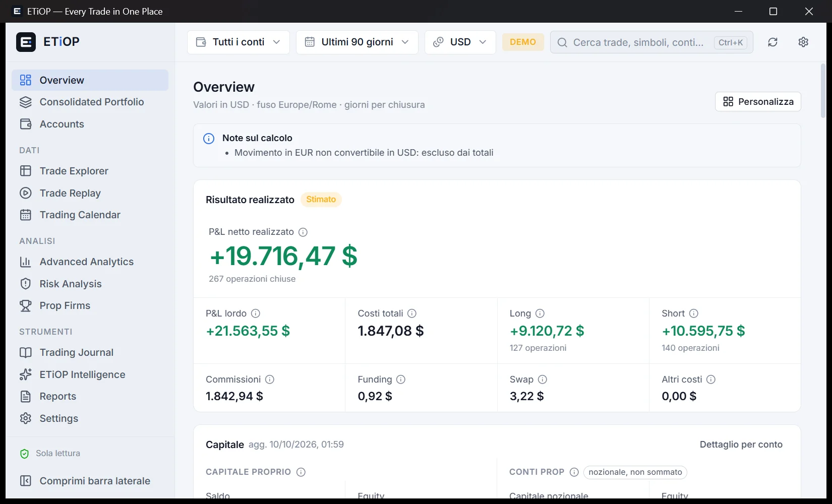Click the nozionale, non sommato tag
The image size is (832, 504).
pyautogui.click(x=635, y=472)
